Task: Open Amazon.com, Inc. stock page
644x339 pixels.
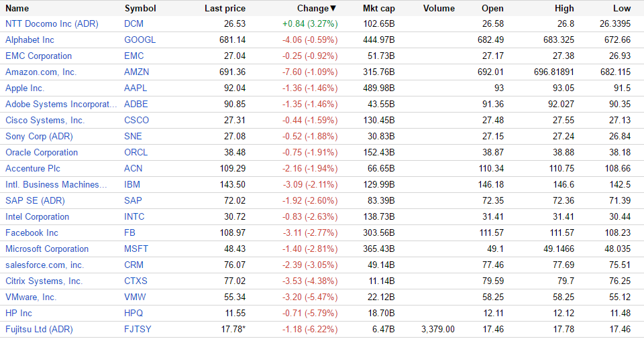Action: click(x=41, y=72)
